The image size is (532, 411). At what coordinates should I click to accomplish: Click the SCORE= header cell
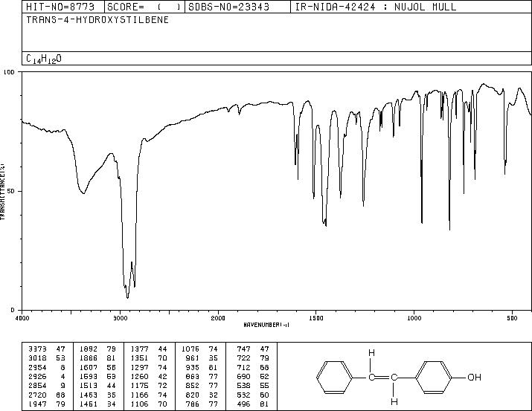click(x=144, y=7)
